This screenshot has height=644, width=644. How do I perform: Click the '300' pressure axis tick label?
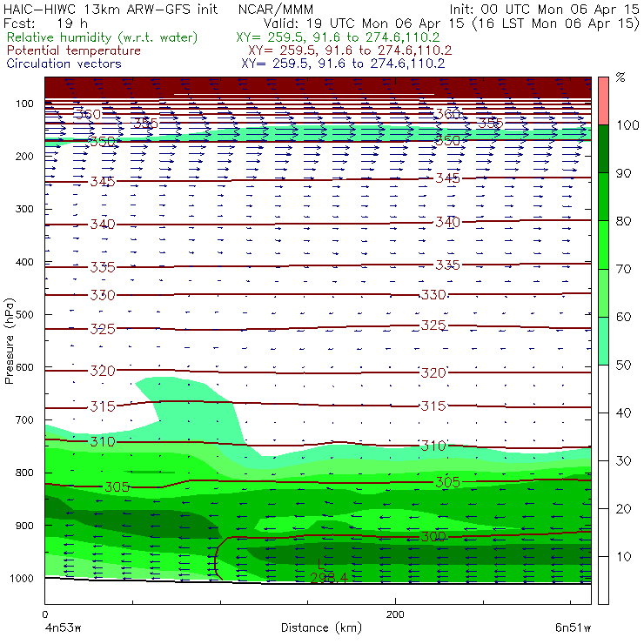24,209
